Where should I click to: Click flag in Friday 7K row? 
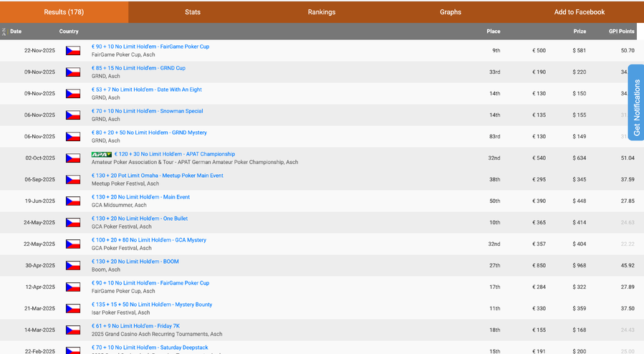(x=73, y=330)
